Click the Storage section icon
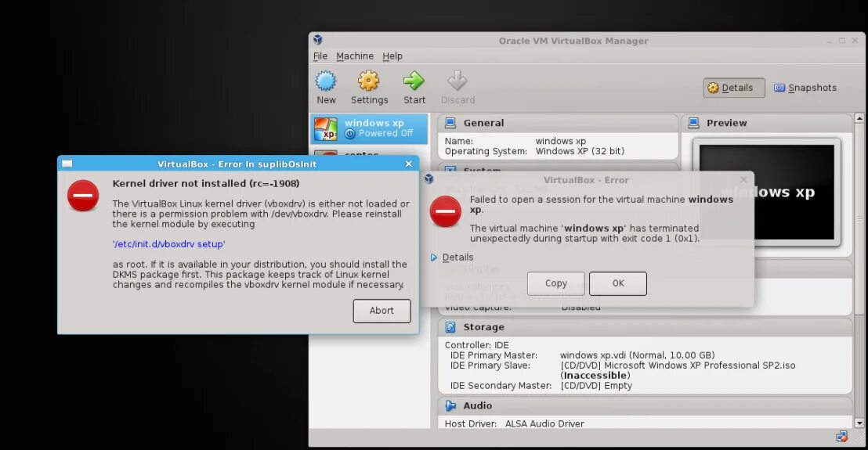Viewport: 868px width, 450px height. point(450,327)
